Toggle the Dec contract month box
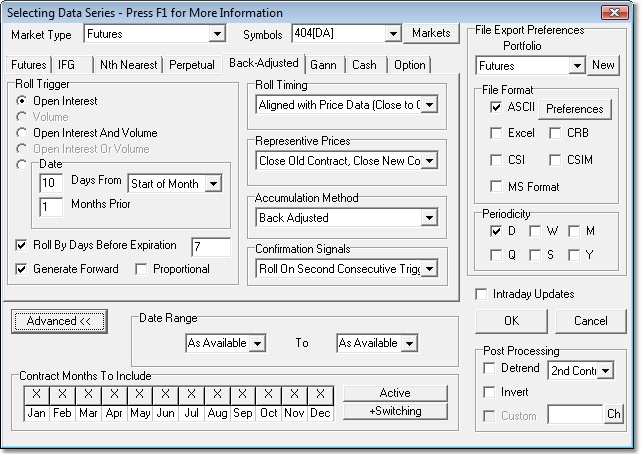This screenshot has width=641, height=456. click(x=320, y=394)
